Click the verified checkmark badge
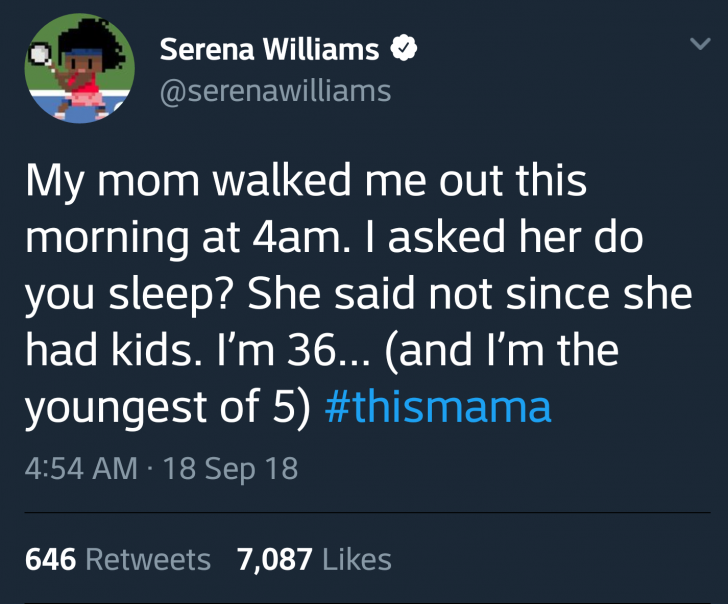 (403, 48)
